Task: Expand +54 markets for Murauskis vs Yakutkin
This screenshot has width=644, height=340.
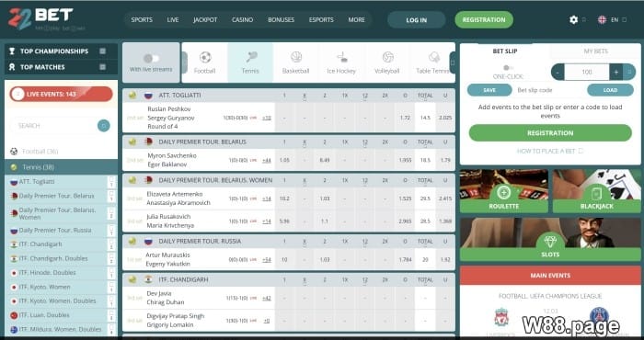Action: pyautogui.click(x=267, y=260)
